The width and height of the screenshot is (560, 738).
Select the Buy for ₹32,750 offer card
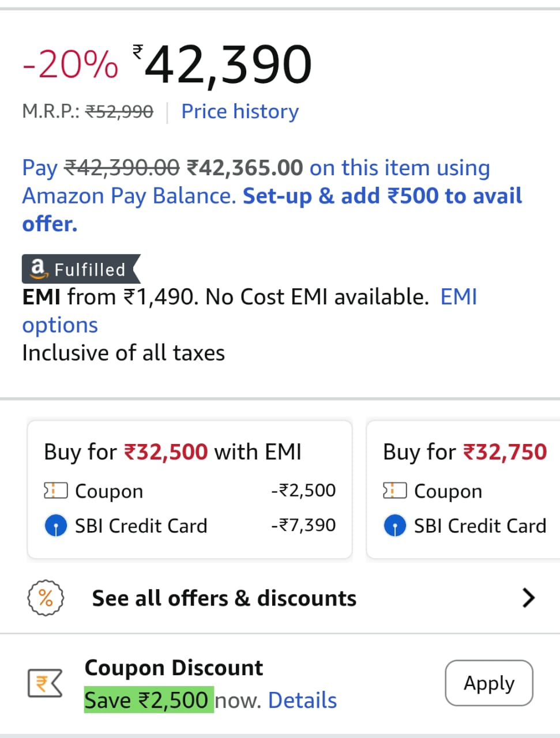pos(463,490)
